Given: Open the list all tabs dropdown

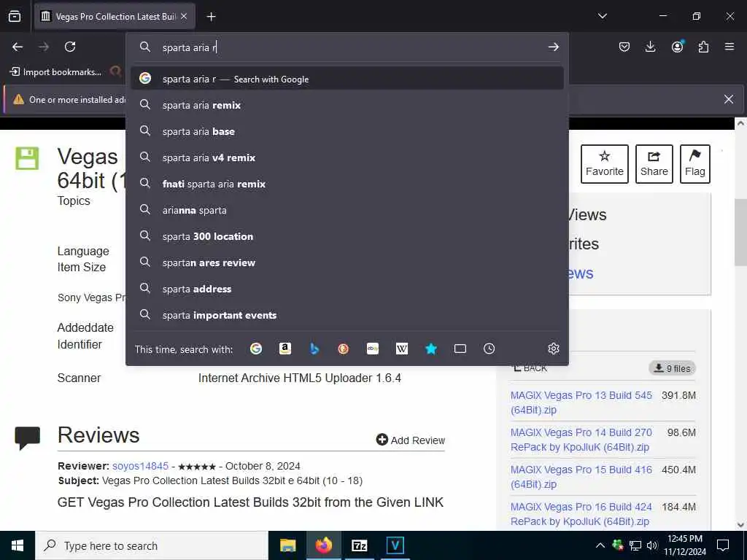Looking at the screenshot, I should tap(602, 16).
